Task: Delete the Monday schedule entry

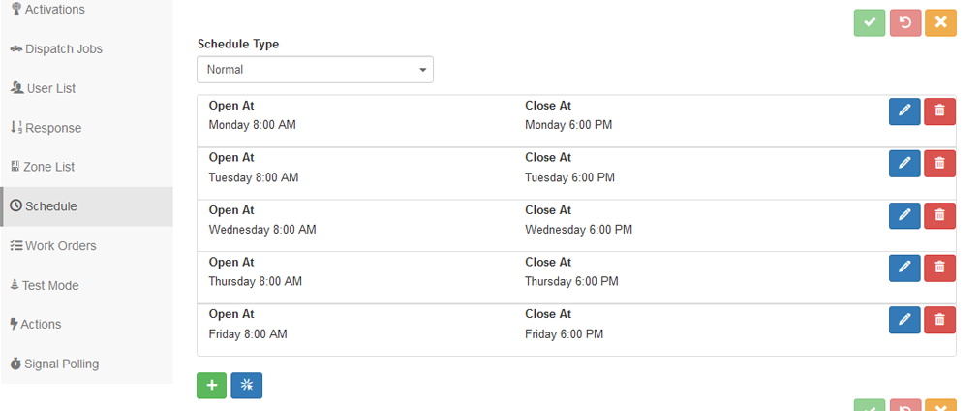Action: point(939,111)
